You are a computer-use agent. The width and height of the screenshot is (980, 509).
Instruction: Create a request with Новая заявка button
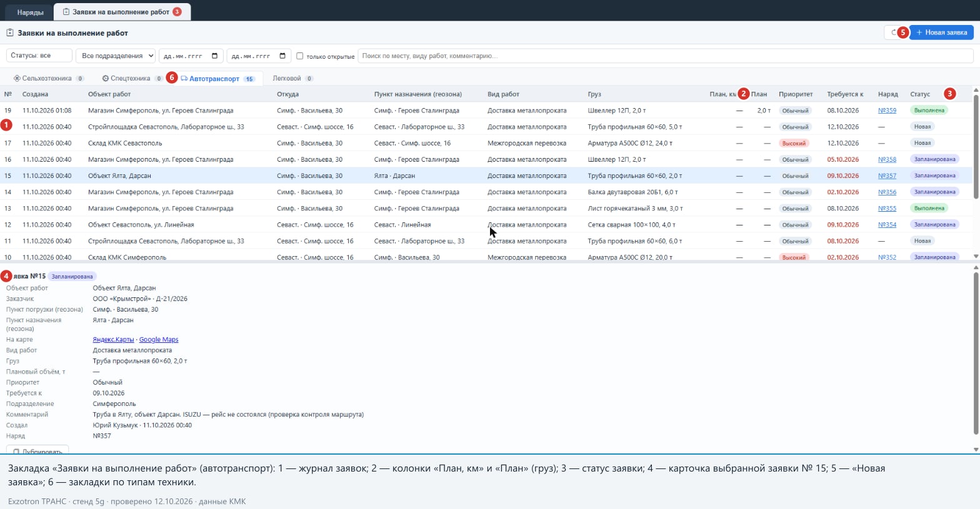(941, 32)
